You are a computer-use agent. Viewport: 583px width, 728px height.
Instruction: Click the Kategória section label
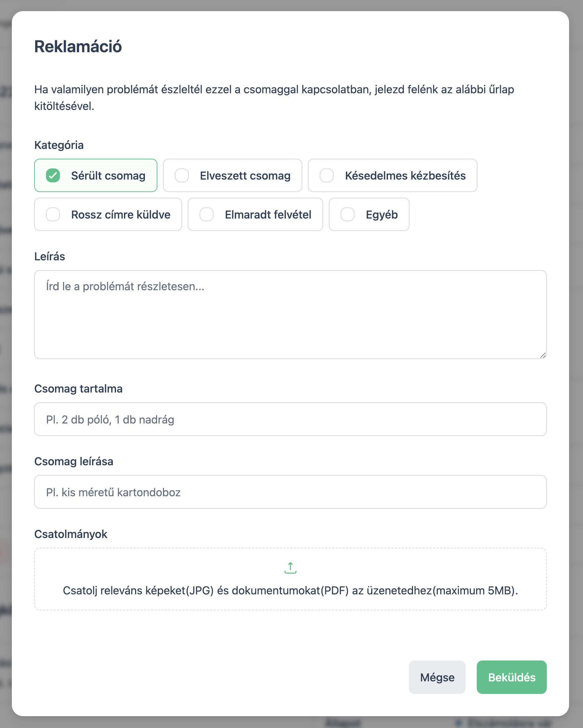[x=59, y=145]
